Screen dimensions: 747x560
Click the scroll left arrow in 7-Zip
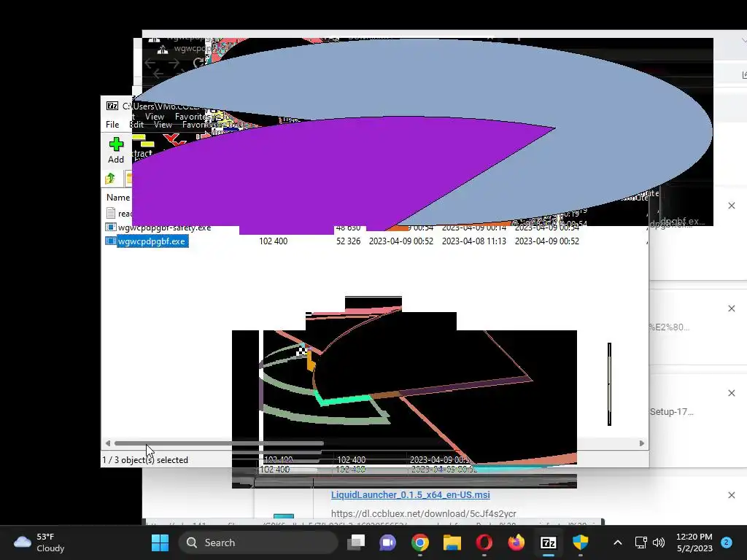pyautogui.click(x=108, y=443)
